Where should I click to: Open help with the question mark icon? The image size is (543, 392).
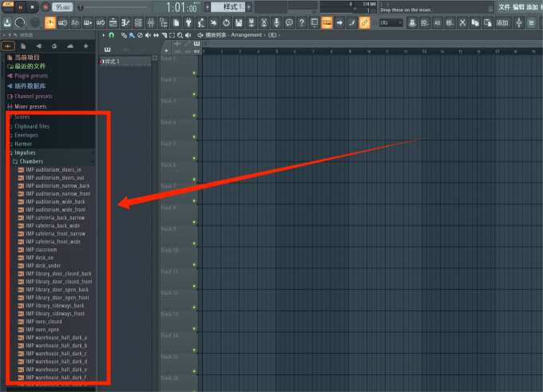[x=302, y=23]
